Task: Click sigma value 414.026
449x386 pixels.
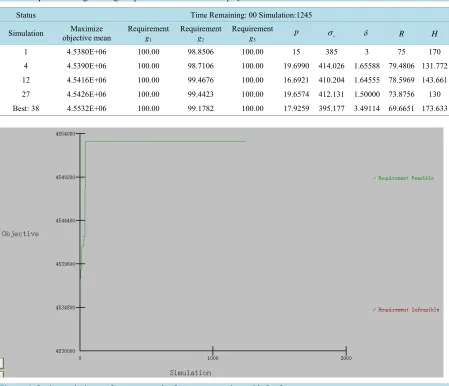Action: tap(331, 66)
